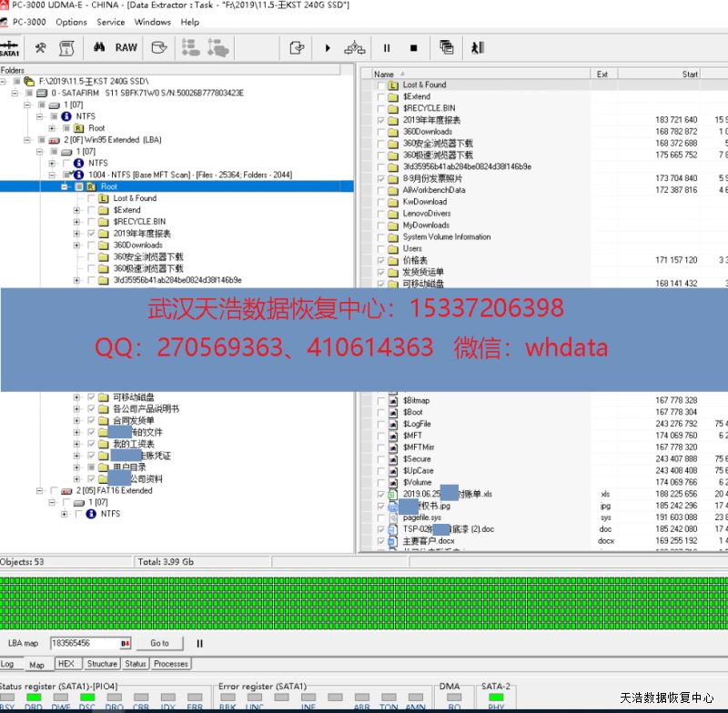
Task: Open the Service menu
Action: point(111,22)
